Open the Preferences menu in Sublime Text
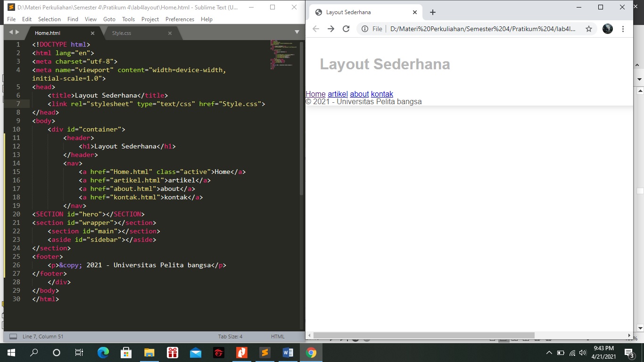Image resolution: width=644 pixels, height=362 pixels. click(180, 19)
